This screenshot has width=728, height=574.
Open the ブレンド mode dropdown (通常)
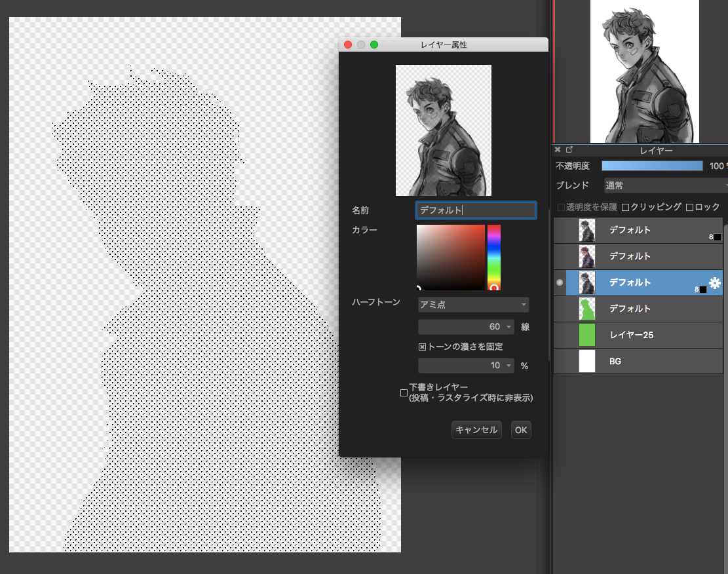664,185
